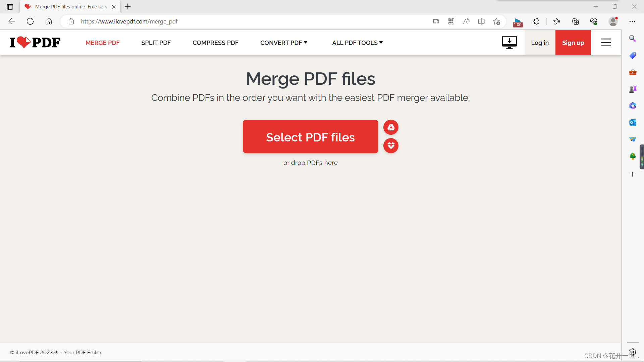This screenshot has width=644, height=362.
Task: Click the Select PDF files button
Action: point(310,137)
